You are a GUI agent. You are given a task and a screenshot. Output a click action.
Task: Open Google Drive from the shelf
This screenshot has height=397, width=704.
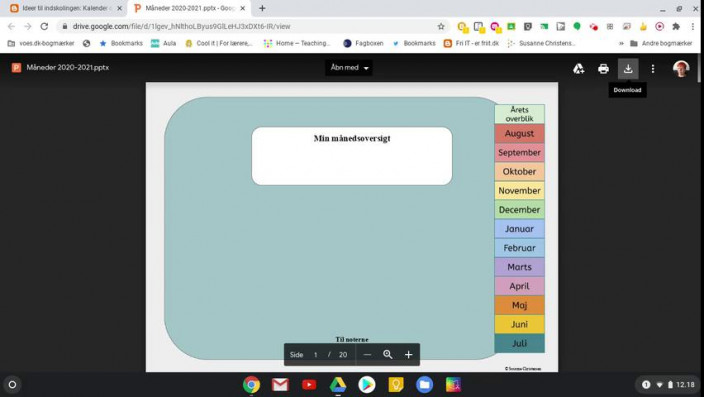click(338, 385)
